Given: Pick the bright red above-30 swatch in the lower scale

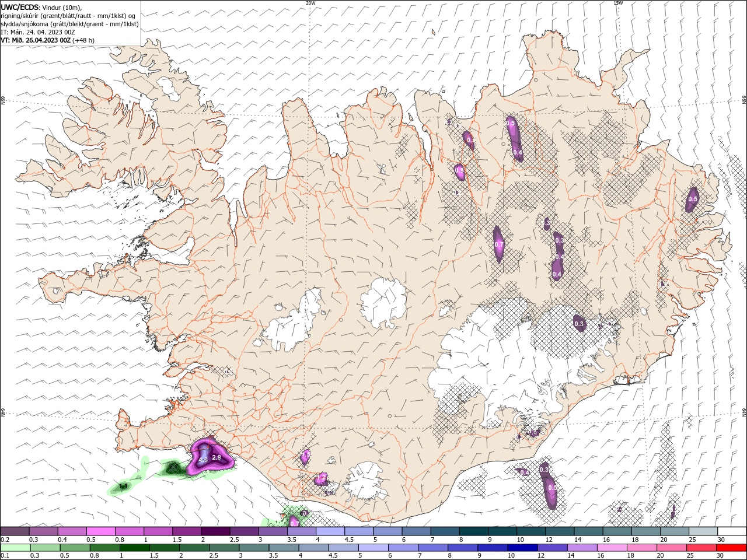Looking at the screenshot, I should tap(731, 548).
